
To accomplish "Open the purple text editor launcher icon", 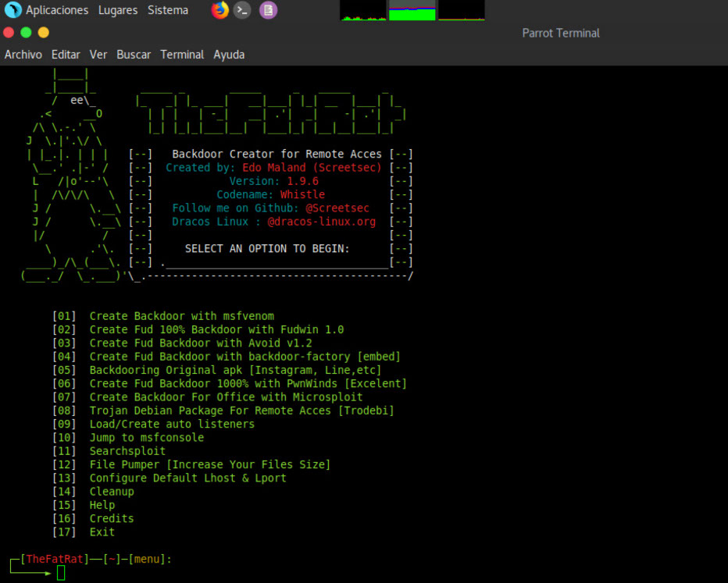I will pyautogui.click(x=268, y=9).
